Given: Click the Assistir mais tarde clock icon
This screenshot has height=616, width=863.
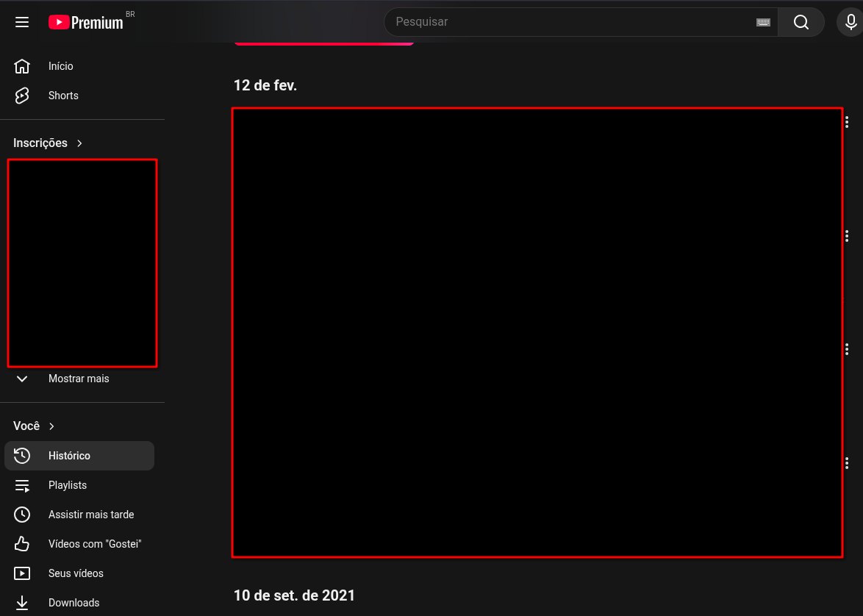Looking at the screenshot, I should coord(22,515).
